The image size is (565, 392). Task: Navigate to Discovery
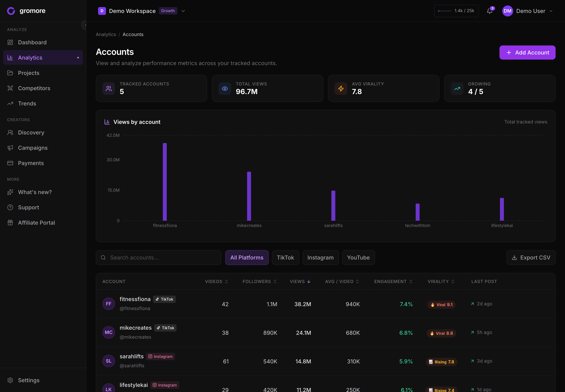pyautogui.click(x=43, y=132)
